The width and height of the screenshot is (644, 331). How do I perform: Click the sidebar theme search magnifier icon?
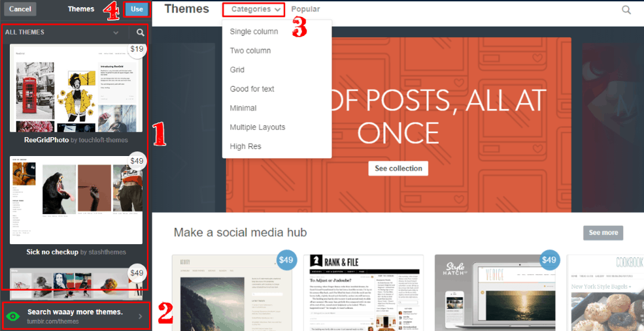click(x=141, y=33)
